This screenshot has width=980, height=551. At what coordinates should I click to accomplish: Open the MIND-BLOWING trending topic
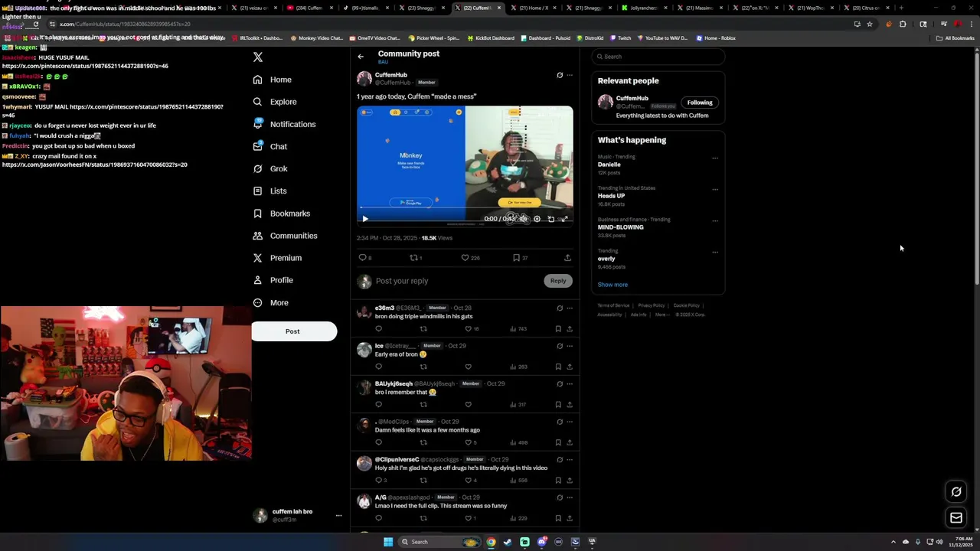[x=621, y=227]
